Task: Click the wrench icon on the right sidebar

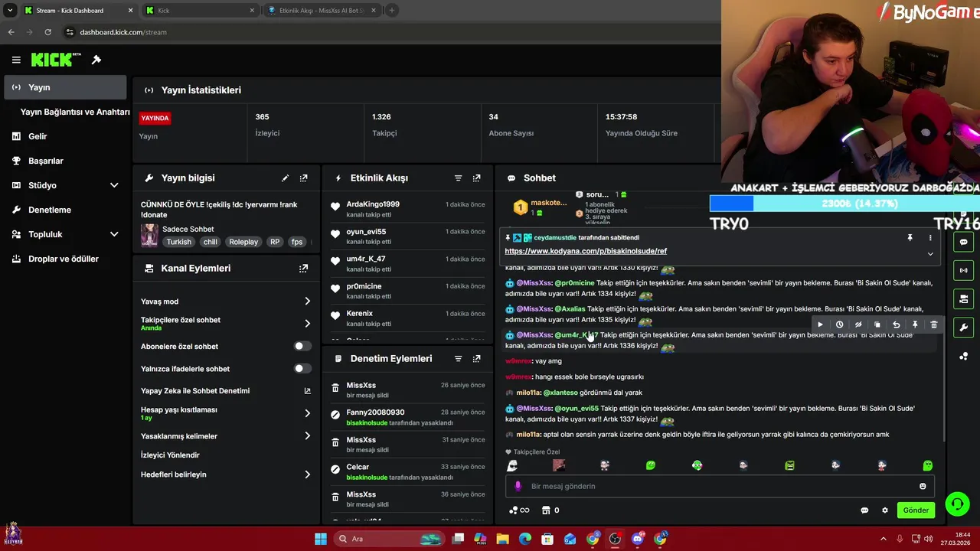Action: point(963,328)
